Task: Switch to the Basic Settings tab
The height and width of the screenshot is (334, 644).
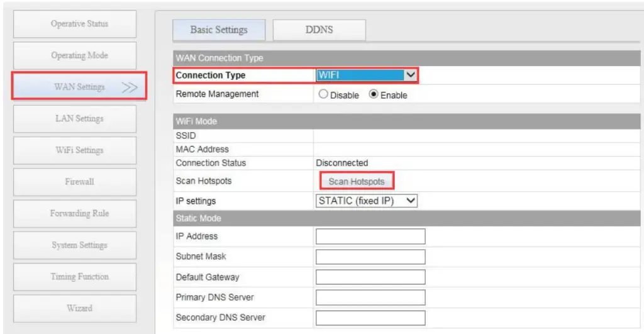Action: (219, 30)
